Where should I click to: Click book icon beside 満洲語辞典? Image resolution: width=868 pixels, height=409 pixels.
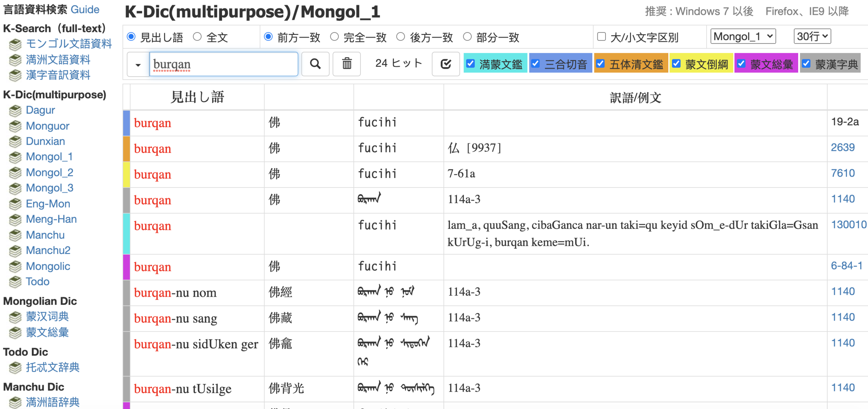click(x=15, y=403)
